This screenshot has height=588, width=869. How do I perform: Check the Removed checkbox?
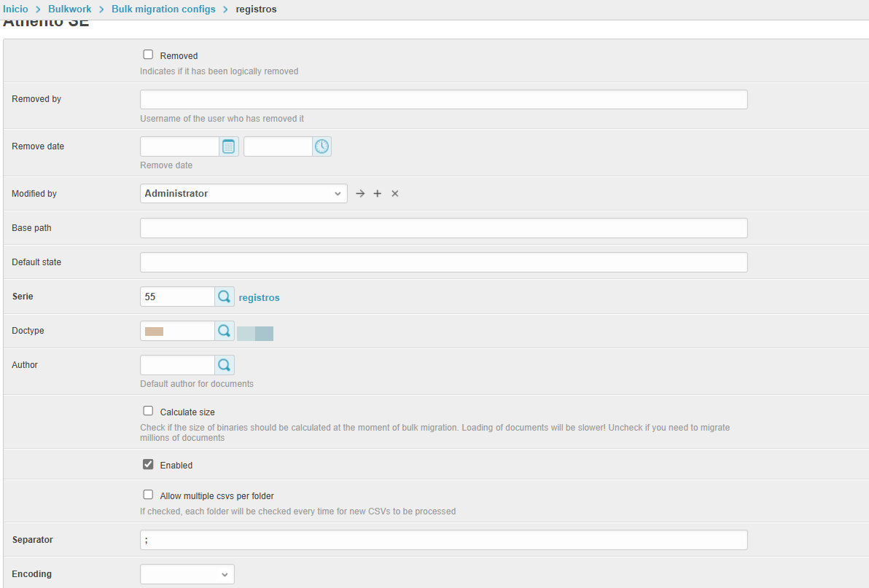tap(149, 55)
